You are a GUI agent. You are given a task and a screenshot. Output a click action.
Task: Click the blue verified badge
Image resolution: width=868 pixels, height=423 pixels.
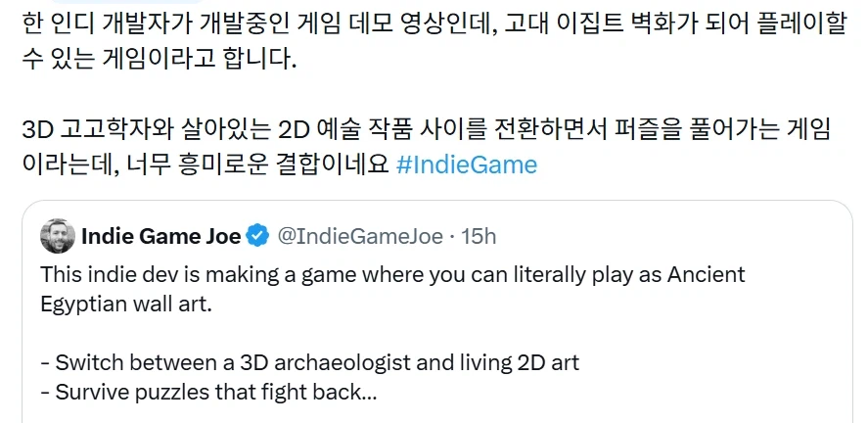257,235
